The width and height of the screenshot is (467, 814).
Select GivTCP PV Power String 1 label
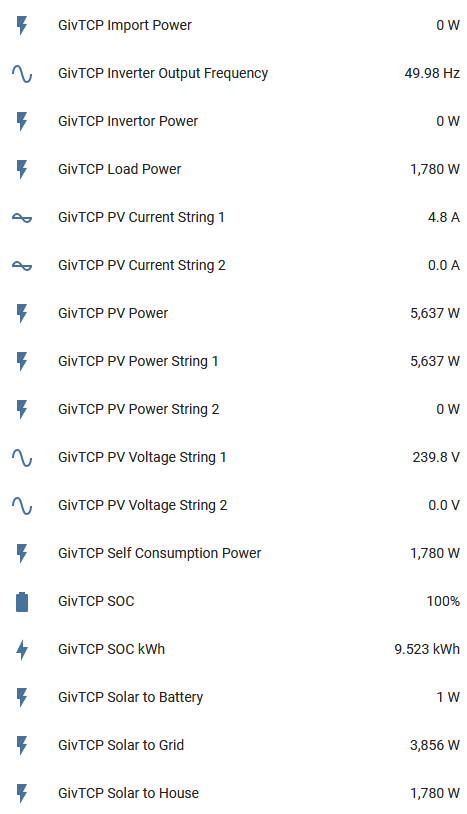pyautogui.click(x=138, y=361)
